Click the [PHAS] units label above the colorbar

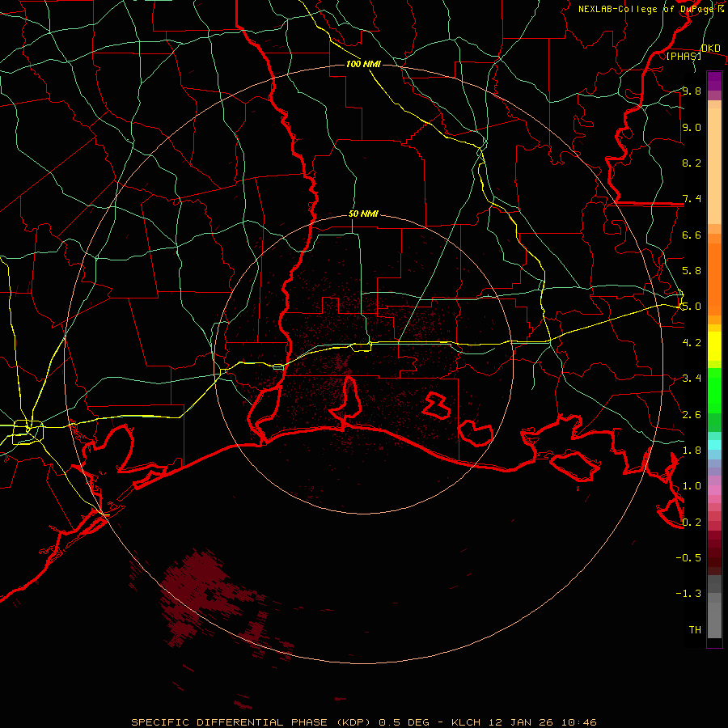(684, 57)
